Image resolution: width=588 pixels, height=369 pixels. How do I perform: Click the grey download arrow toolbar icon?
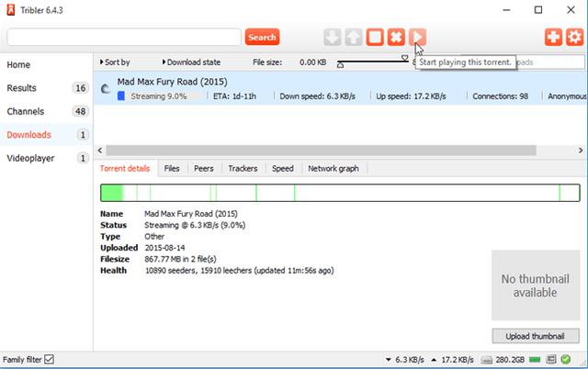click(x=333, y=37)
